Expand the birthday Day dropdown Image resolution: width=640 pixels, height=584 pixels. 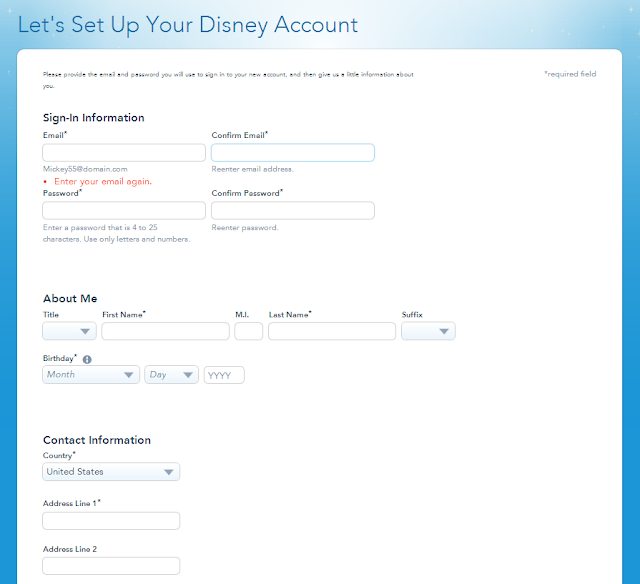tap(171, 375)
